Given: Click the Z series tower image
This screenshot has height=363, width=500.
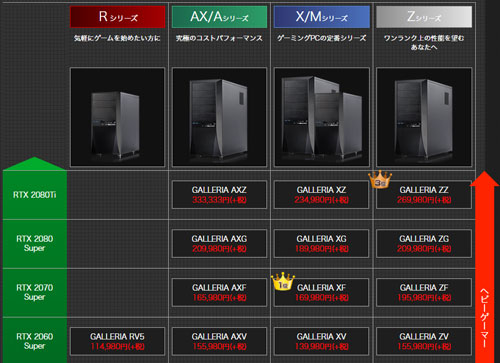Looking at the screenshot, I should pyautogui.click(x=424, y=117).
